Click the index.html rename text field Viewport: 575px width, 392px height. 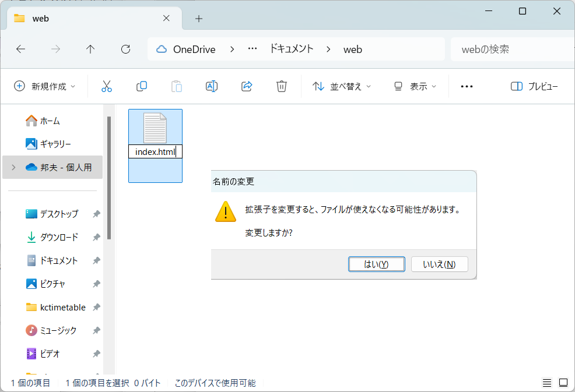click(x=155, y=151)
